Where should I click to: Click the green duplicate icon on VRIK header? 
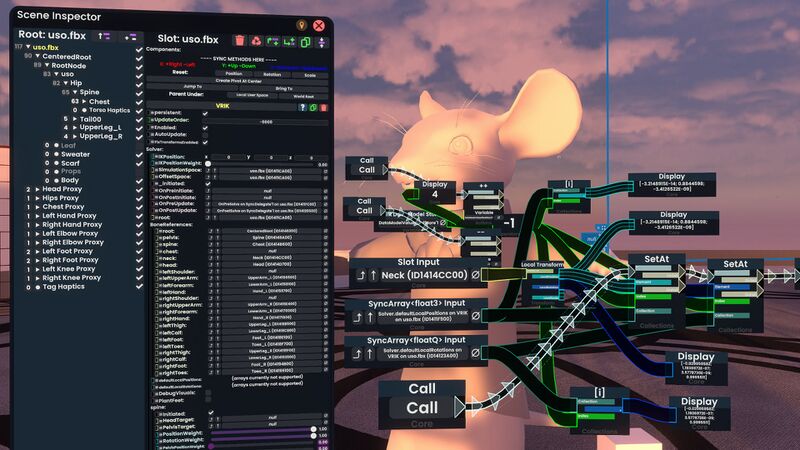coord(313,107)
